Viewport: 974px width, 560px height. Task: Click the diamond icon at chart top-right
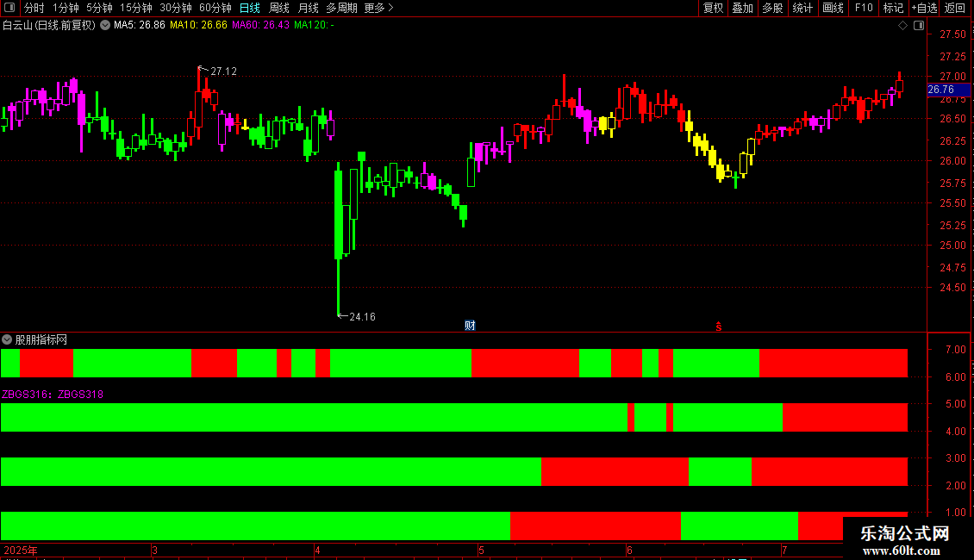point(902,26)
